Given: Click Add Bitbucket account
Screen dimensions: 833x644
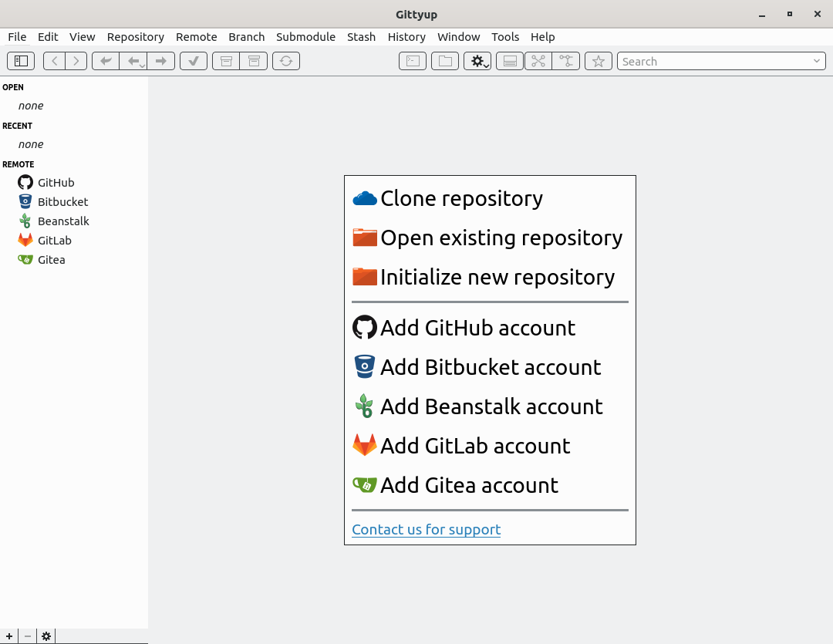Looking at the screenshot, I should tap(477, 367).
